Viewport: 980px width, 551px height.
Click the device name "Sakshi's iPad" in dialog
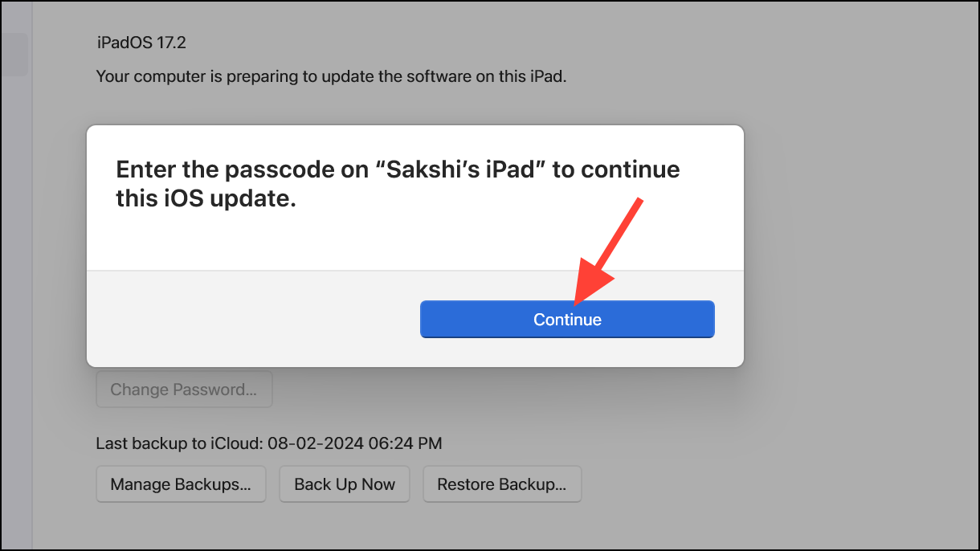(467, 170)
